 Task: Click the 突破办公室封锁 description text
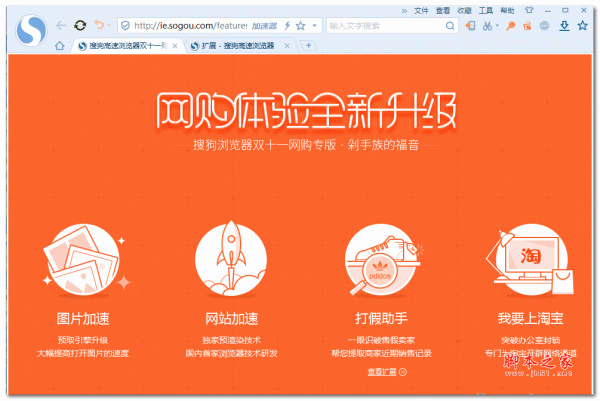(530, 340)
